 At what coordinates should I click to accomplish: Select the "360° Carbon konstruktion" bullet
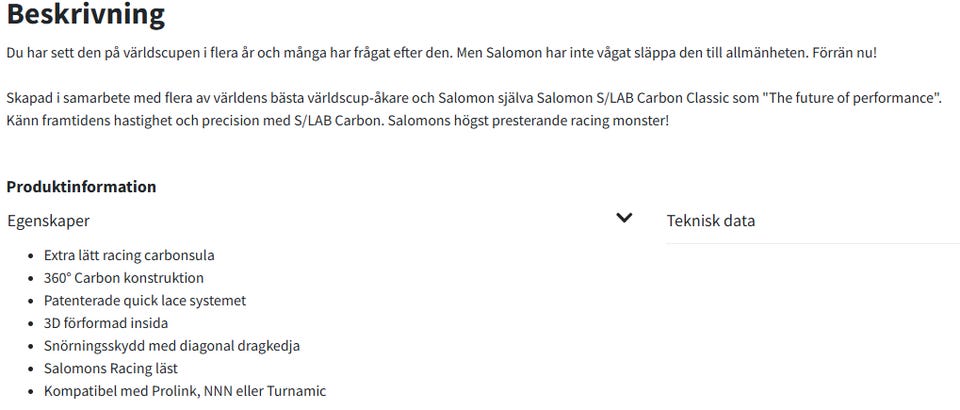[x=123, y=278]
